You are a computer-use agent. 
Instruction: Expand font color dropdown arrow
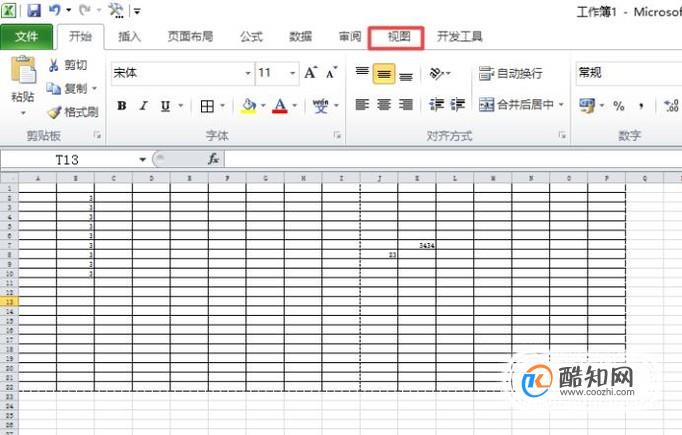pos(294,106)
